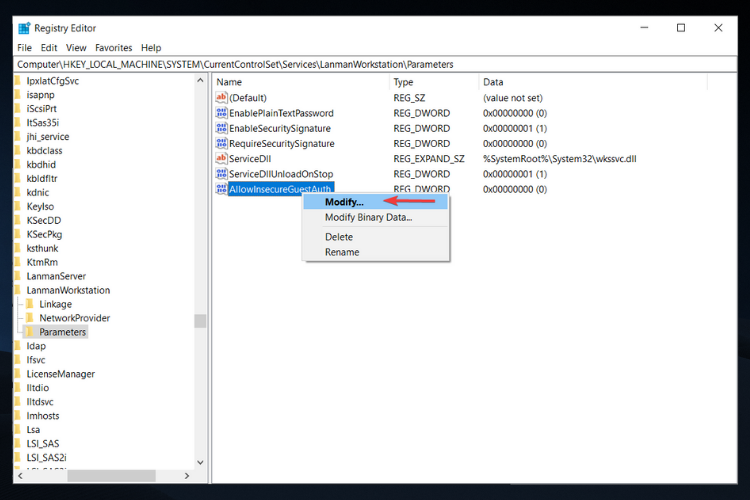Select the KSecPkg key
The image size is (750, 500).
pos(44,234)
